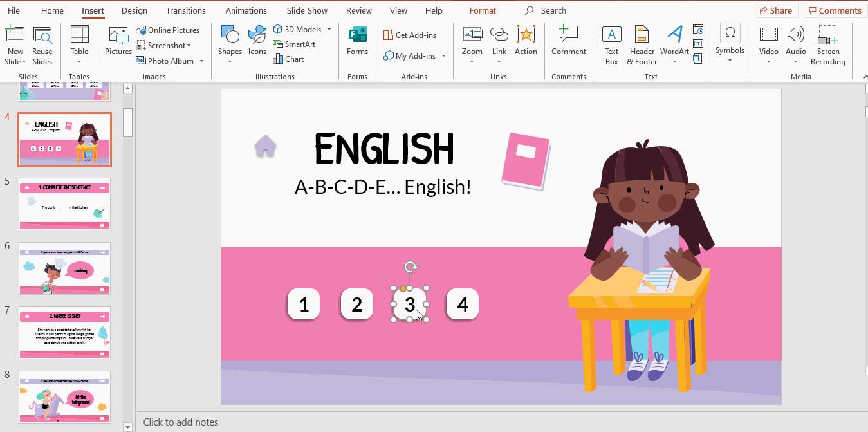
Task: Start a Screen Recording
Action: click(827, 45)
